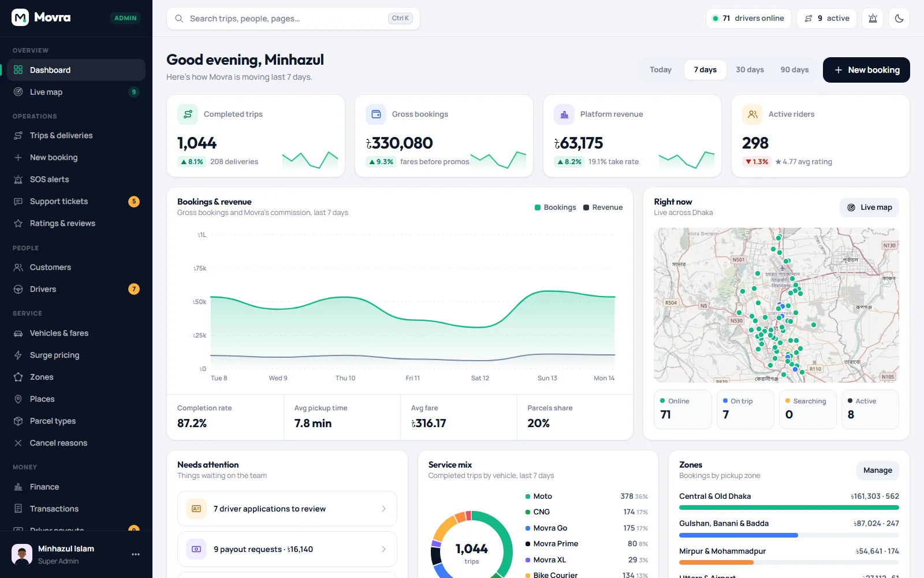
Task: Click the Live map button in Right now
Action: [x=869, y=208]
